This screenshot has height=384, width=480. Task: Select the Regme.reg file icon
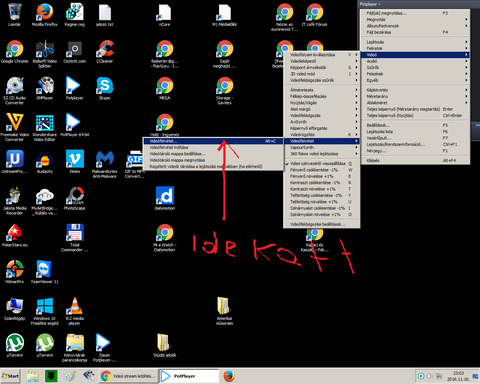(75, 14)
